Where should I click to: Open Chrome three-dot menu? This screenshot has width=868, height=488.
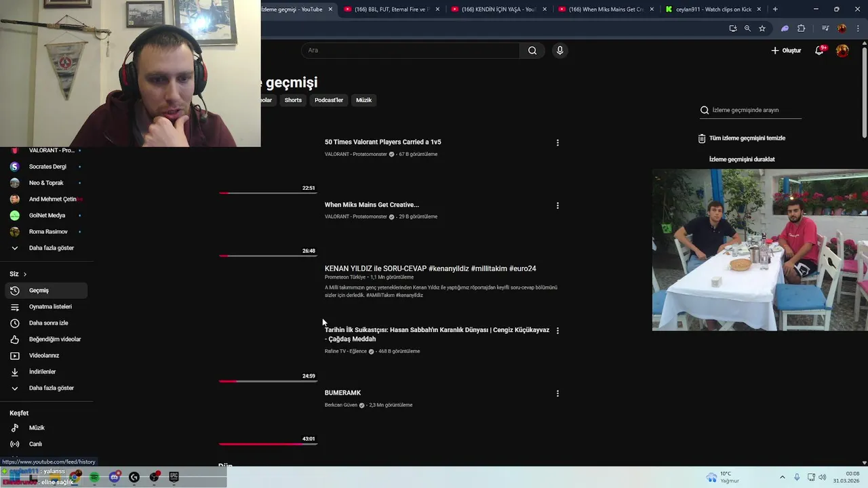point(858,28)
